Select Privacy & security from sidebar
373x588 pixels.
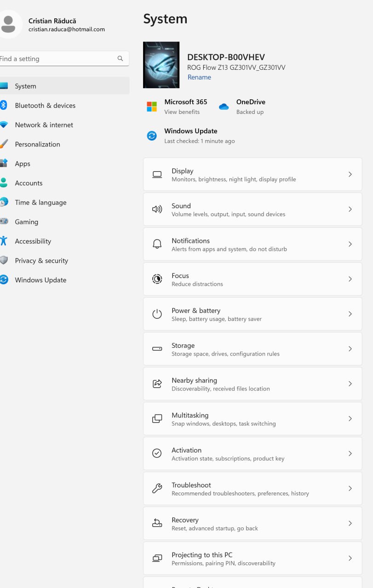click(x=41, y=261)
